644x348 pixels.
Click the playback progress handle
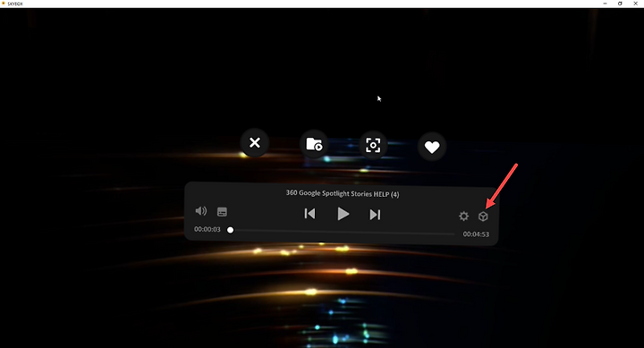tap(231, 230)
